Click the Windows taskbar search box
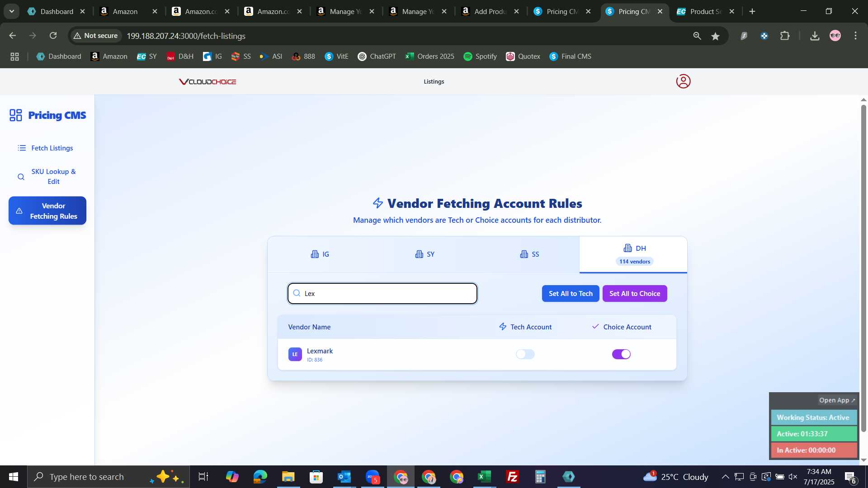This screenshot has height=488, width=868. point(108,477)
